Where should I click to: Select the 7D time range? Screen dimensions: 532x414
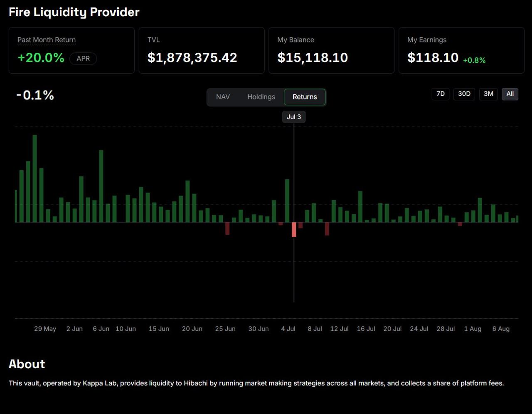441,94
